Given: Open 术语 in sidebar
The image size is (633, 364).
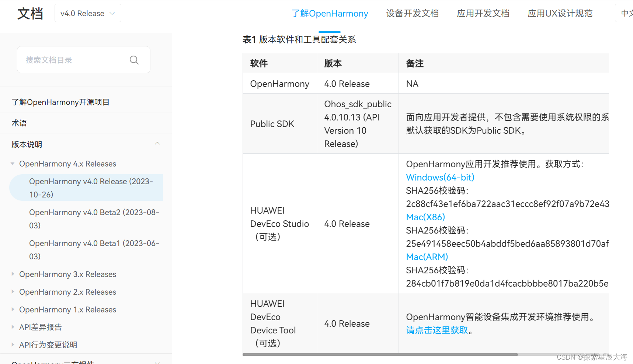Looking at the screenshot, I should (19, 123).
